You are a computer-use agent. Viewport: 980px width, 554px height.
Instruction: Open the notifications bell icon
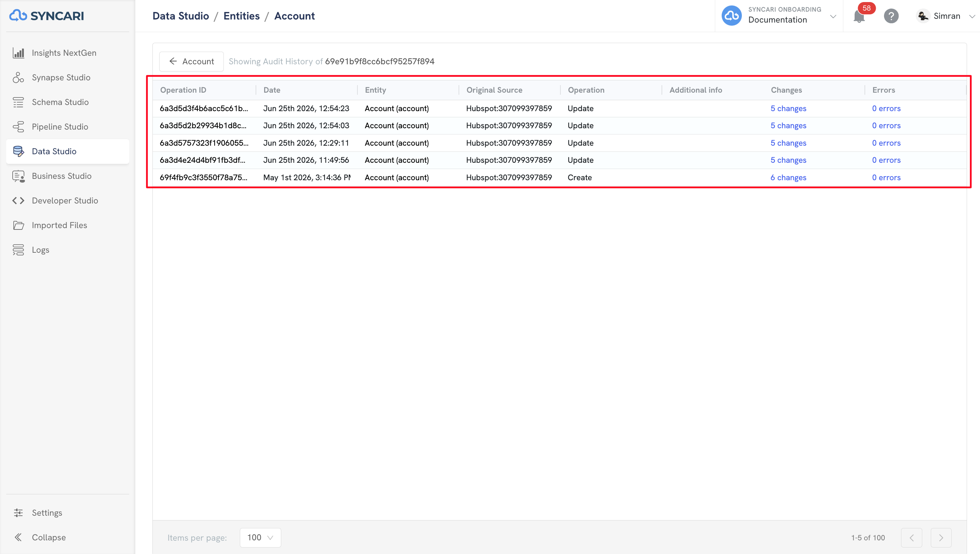point(859,16)
